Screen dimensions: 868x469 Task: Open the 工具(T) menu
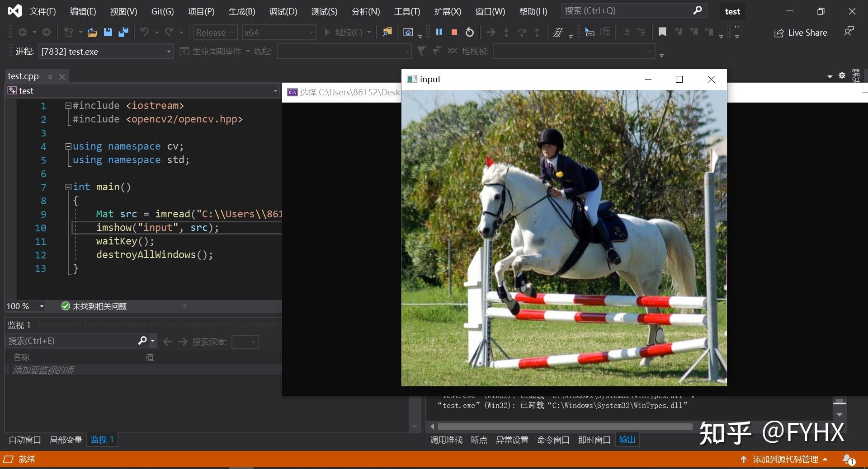[x=407, y=11]
